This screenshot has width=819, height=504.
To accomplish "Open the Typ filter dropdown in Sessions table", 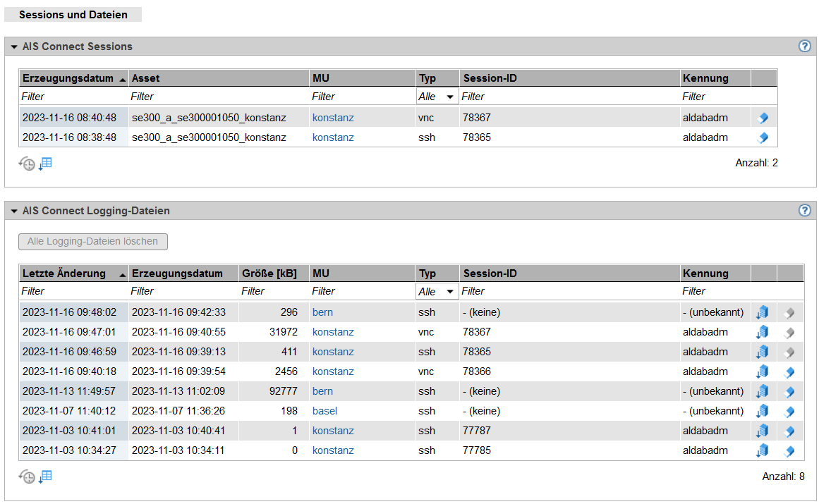I will coord(436,97).
